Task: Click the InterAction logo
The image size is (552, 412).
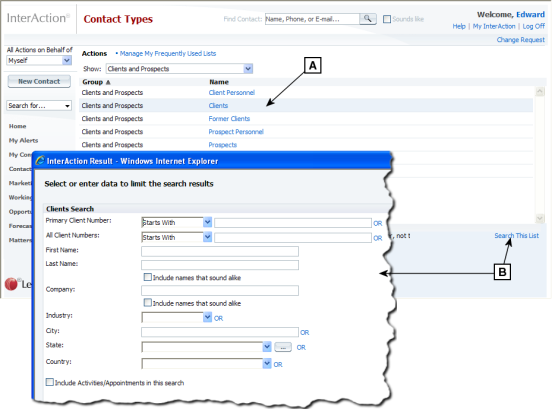Action: coord(38,18)
